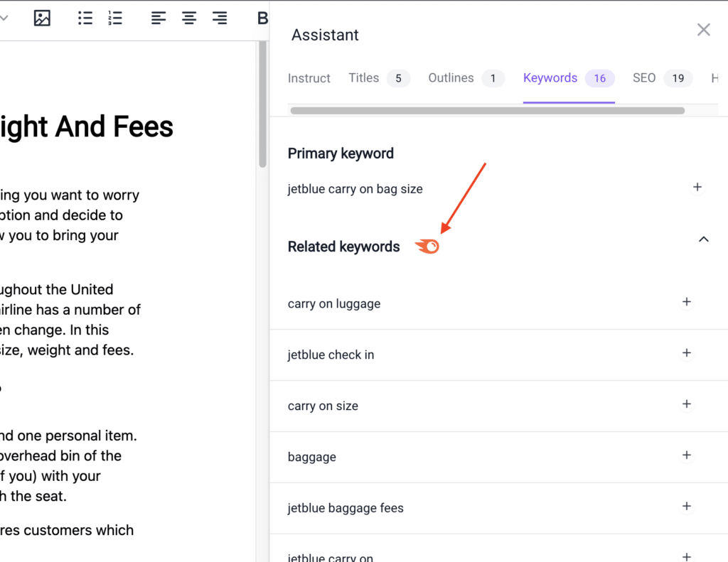Add the 'jetblue baggage fees' keyword
This screenshot has width=728, height=562.
pos(687,507)
